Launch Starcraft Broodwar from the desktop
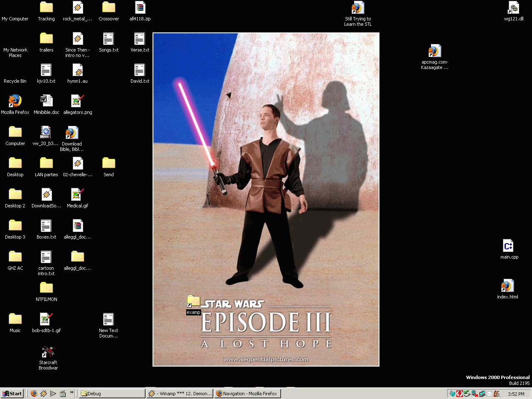Viewport: 532px width, 399px height. click(x=48, y=352)
